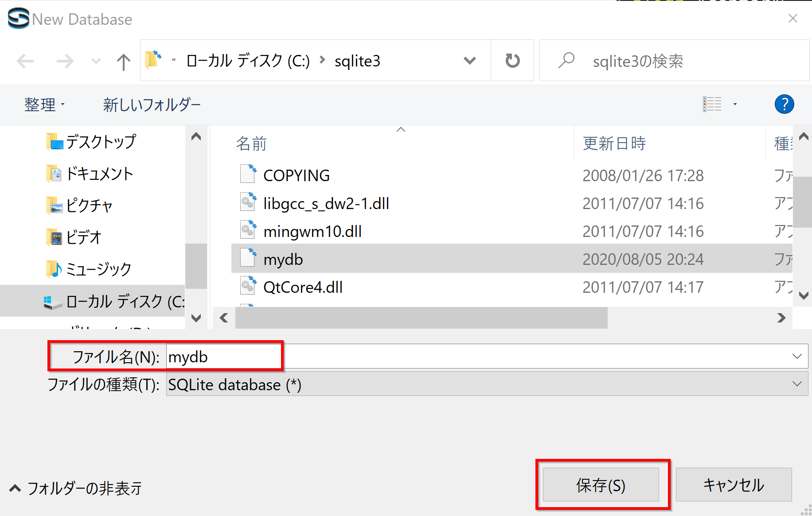Screen dimensions: 812x516
Task: Open the help question mark icon
Action: tap(784, 105)
